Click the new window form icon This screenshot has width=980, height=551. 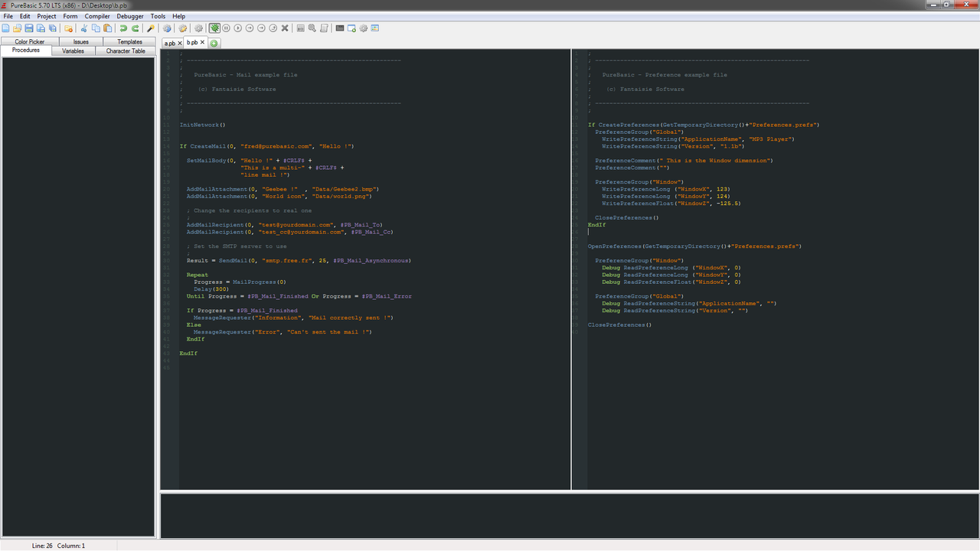tap(351, 28)
